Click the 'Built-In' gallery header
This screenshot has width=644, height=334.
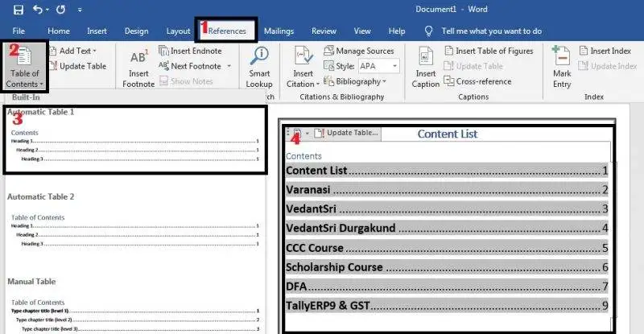pos(26,97)
